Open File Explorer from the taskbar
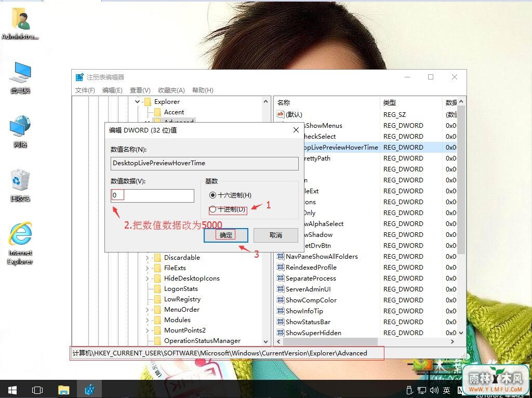 (63, 390)
